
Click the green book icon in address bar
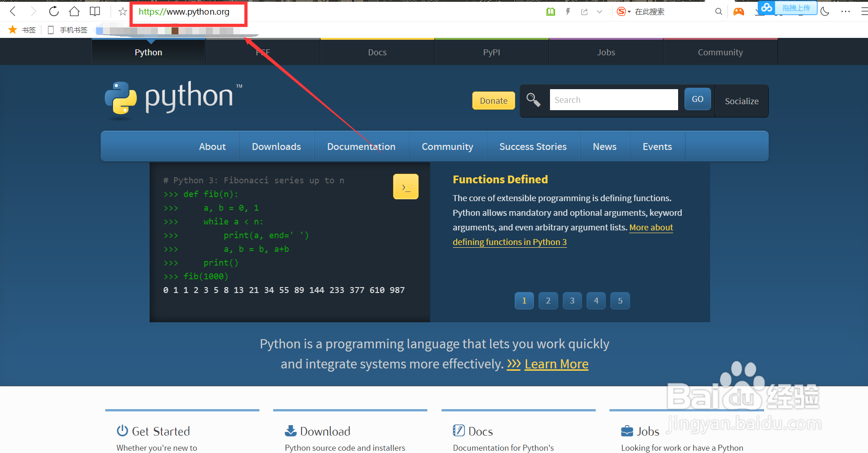[x=550, y=11]
